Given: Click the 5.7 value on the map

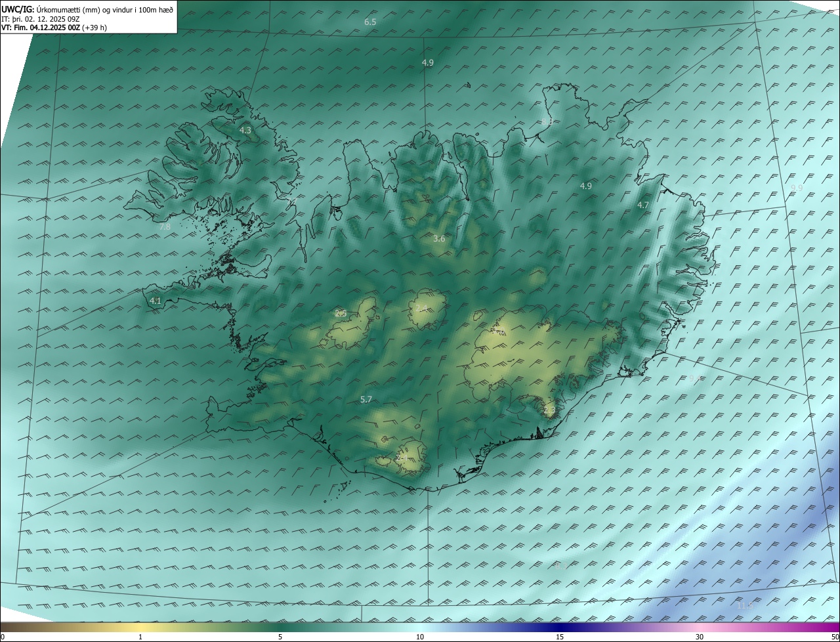Looking at the screenshot, I should [x=366, y=400].
